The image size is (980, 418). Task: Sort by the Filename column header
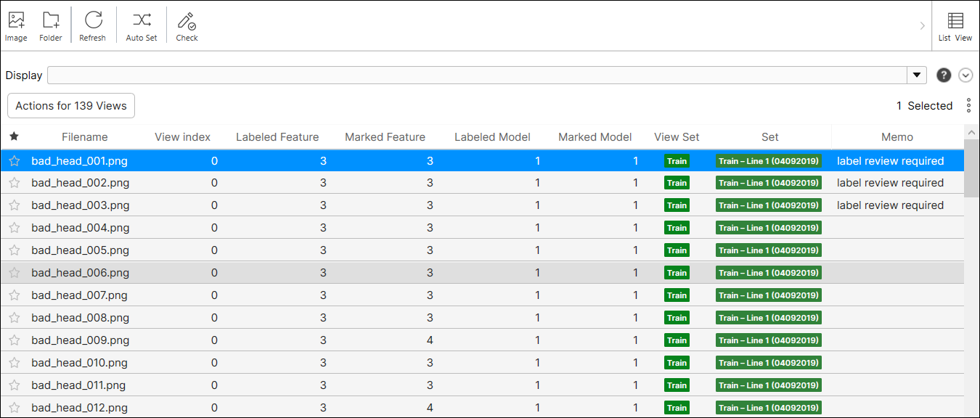click(x=84, y=137)
